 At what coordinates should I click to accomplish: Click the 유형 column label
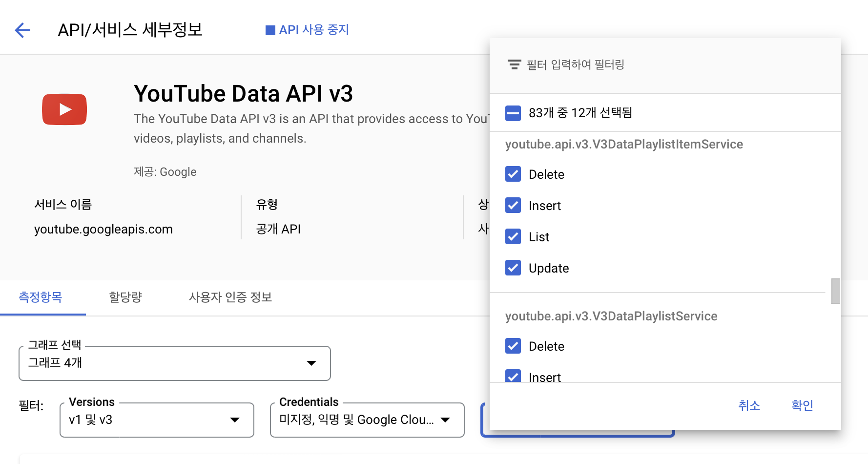pyautogui.click(x=267, y=204)
